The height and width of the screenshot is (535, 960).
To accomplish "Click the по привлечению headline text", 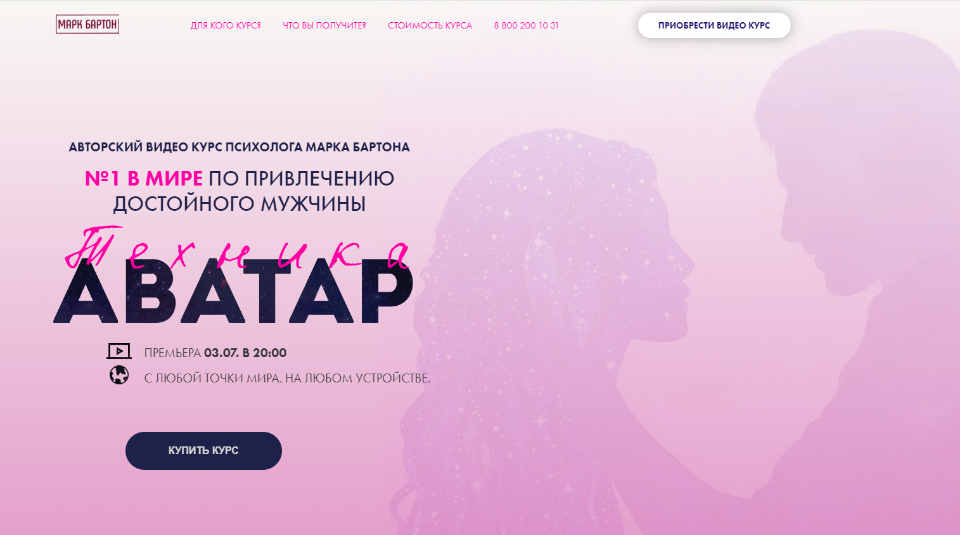I will pyautogui.click(x=301, y=178).
